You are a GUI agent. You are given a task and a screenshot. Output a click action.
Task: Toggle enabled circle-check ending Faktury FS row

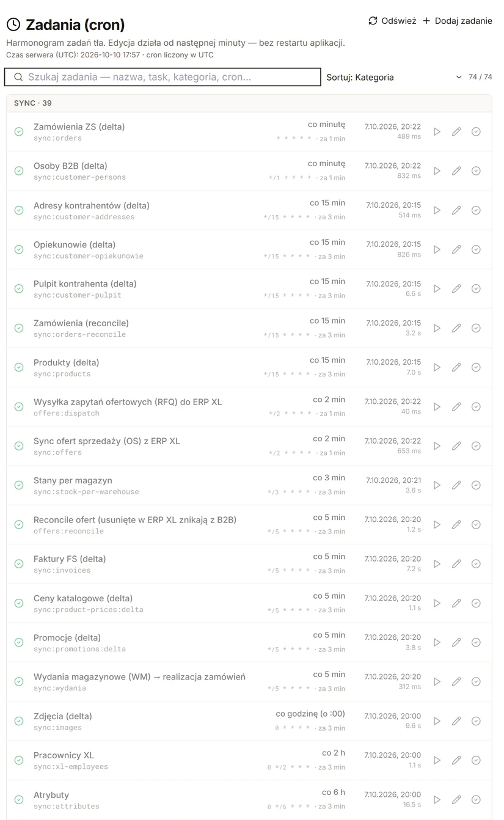[x=476, y=564]
